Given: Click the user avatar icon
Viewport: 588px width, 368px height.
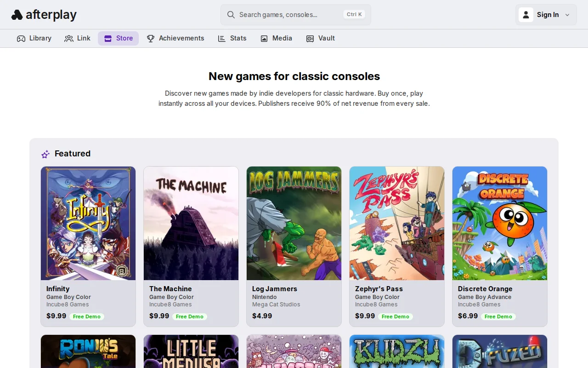Looking at the screenshot, I should (526, 15).
